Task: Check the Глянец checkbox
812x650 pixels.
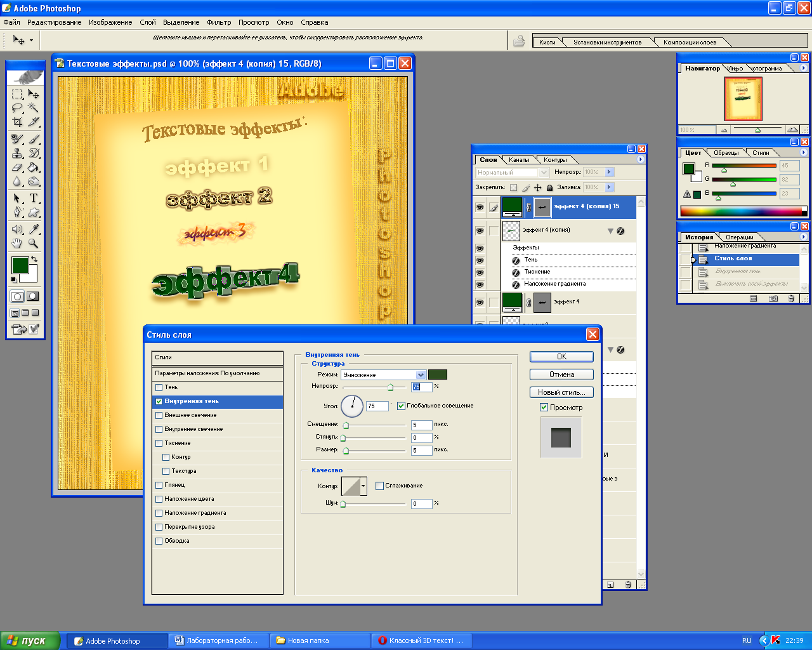Action: pyautogui.click(x=159, y=485)
